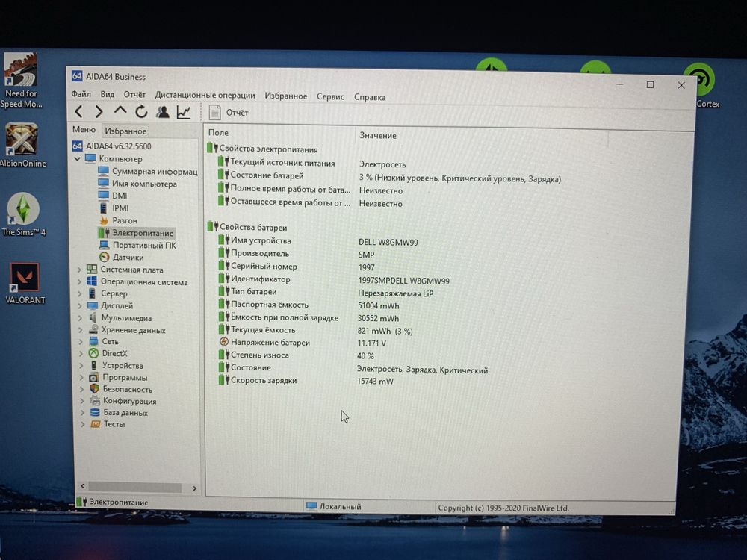
Task: Select the Паспортная ёмкость row
Action: [x=310, y=305]
